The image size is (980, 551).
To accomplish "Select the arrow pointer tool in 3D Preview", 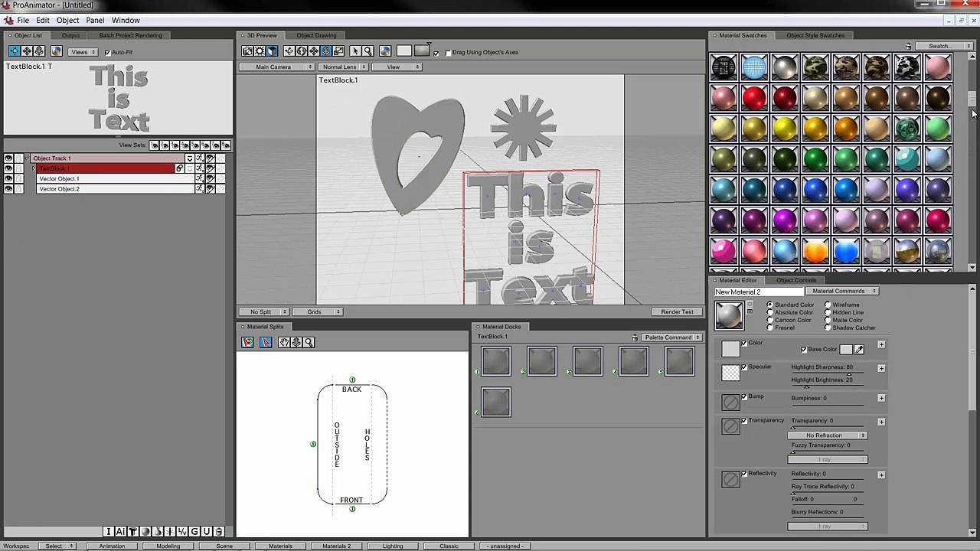I will click(355, 51).
